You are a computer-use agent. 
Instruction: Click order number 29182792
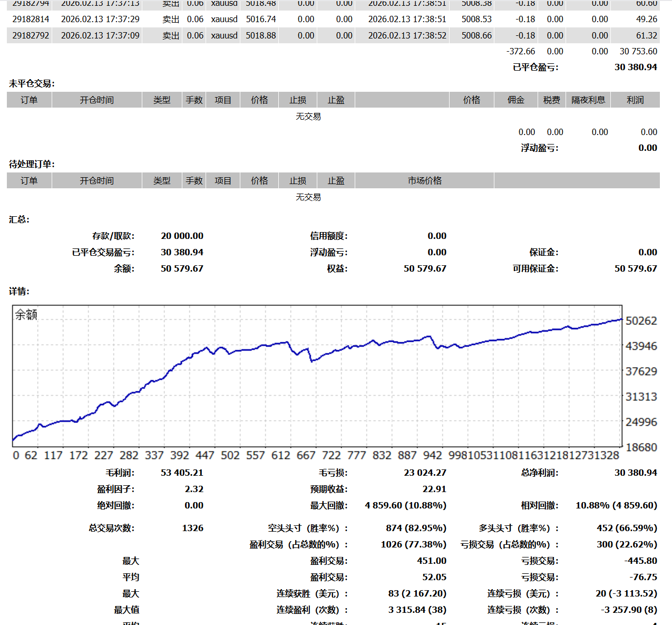tap(31, 35)
